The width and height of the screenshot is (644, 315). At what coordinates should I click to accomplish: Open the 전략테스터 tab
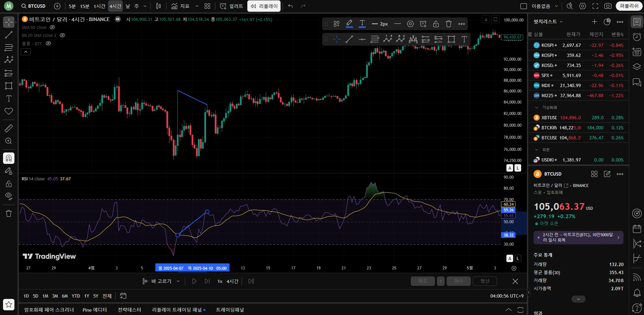click(130, 310)
